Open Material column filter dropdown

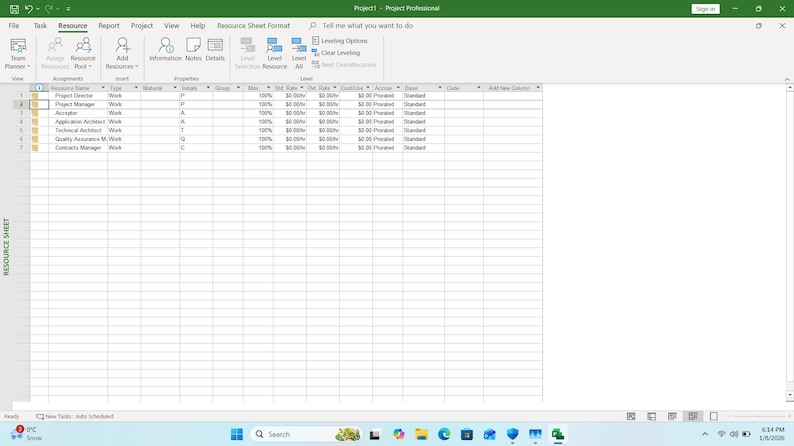[175, 88]
